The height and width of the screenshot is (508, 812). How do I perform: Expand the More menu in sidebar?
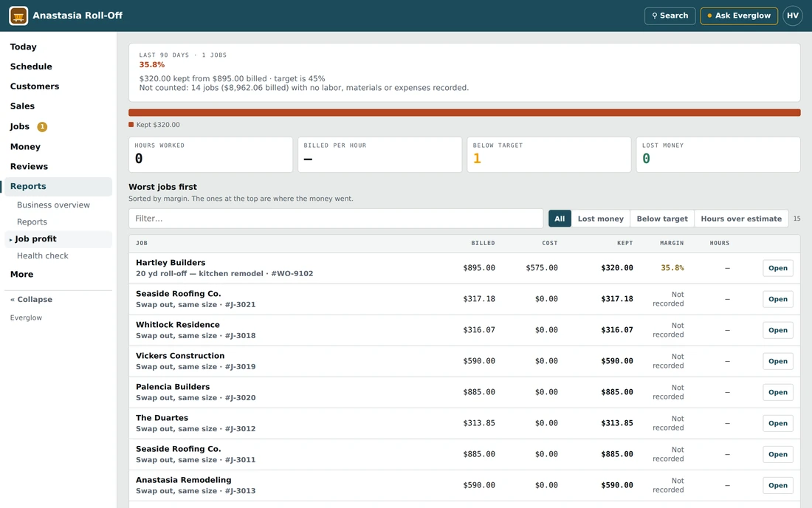point(21,274)
